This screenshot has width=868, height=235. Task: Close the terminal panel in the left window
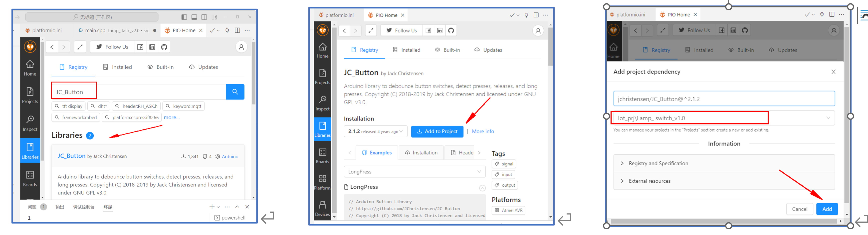coord(247,207)
